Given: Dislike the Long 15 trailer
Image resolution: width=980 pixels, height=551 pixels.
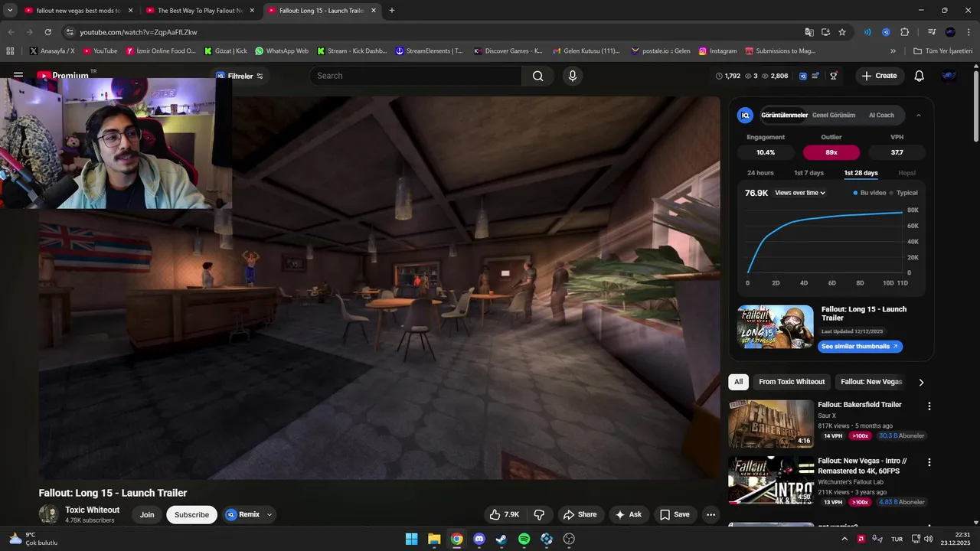Looking at the screenshot, I should [539, 514].
